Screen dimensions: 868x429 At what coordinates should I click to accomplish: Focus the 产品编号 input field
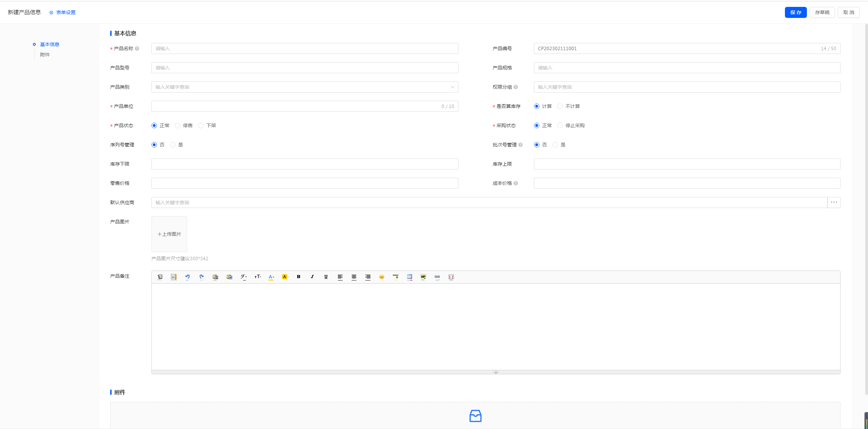[x=687, y=48]
